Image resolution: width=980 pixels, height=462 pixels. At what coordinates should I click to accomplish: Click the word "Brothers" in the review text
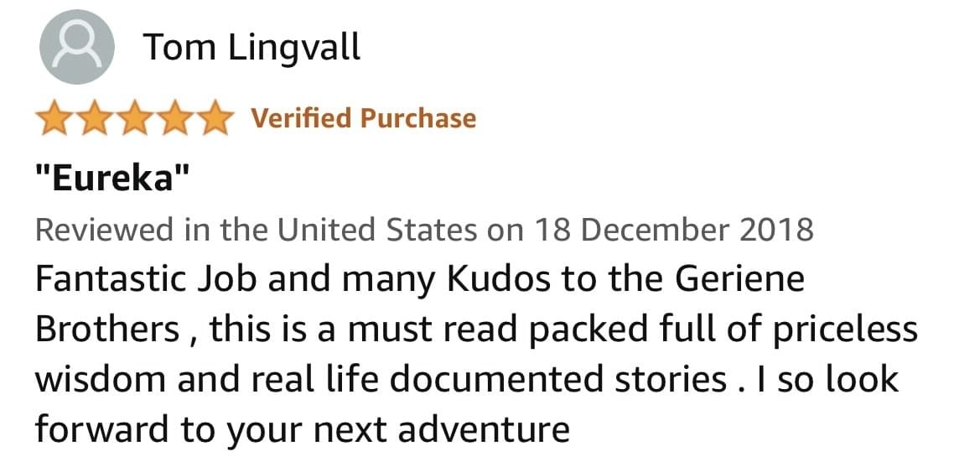tap(106, 330)
